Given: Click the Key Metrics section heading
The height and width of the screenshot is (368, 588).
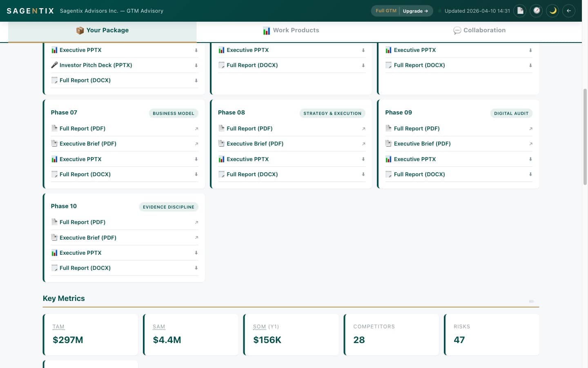Looking at the screenshot, I should (x=64, y=298).
